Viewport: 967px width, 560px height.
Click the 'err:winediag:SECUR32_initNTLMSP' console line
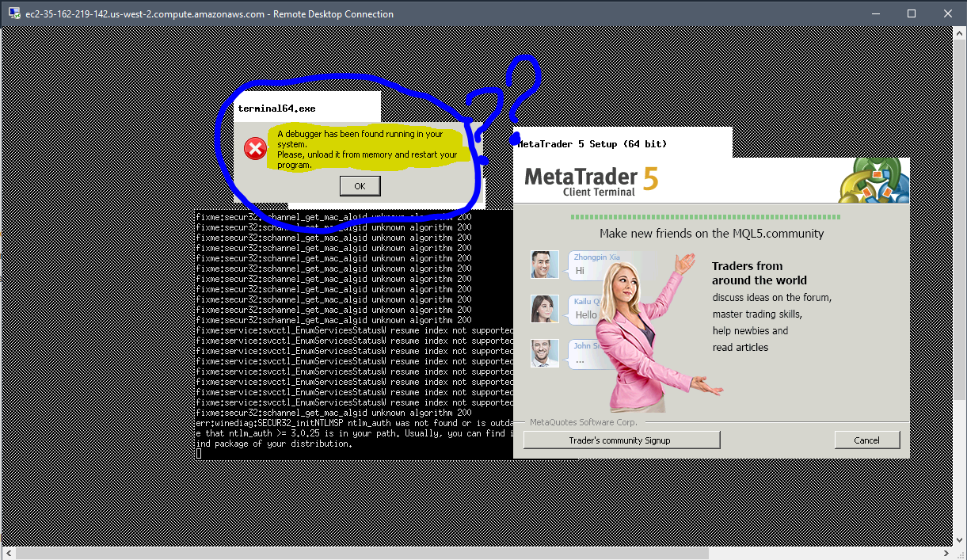tap(354, 423)
